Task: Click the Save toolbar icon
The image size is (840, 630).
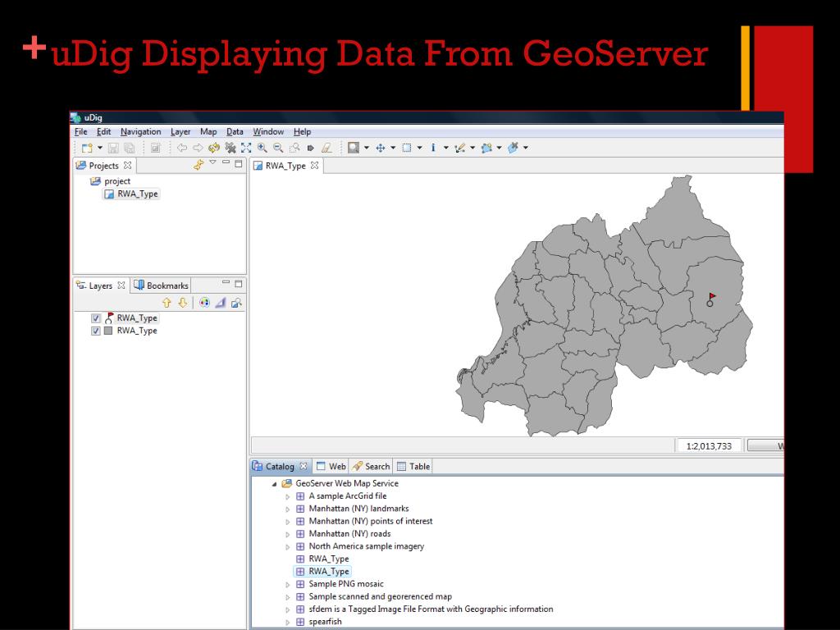Action: point(113,148)
